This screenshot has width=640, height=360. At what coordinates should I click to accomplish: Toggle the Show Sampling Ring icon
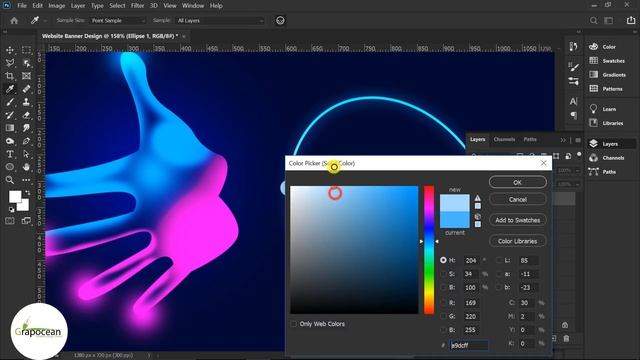click(x=280, y=20)
